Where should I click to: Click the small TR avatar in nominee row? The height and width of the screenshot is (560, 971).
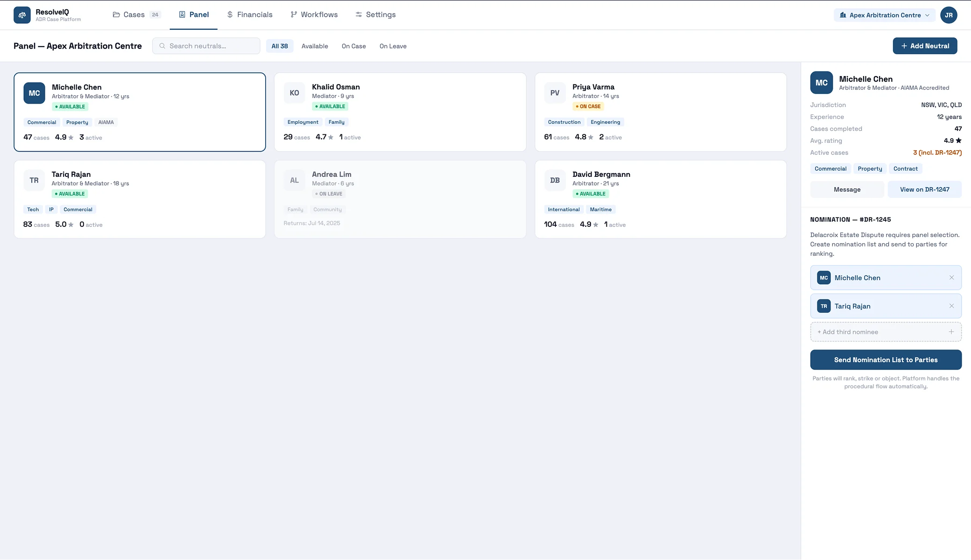tap(824, 306)
